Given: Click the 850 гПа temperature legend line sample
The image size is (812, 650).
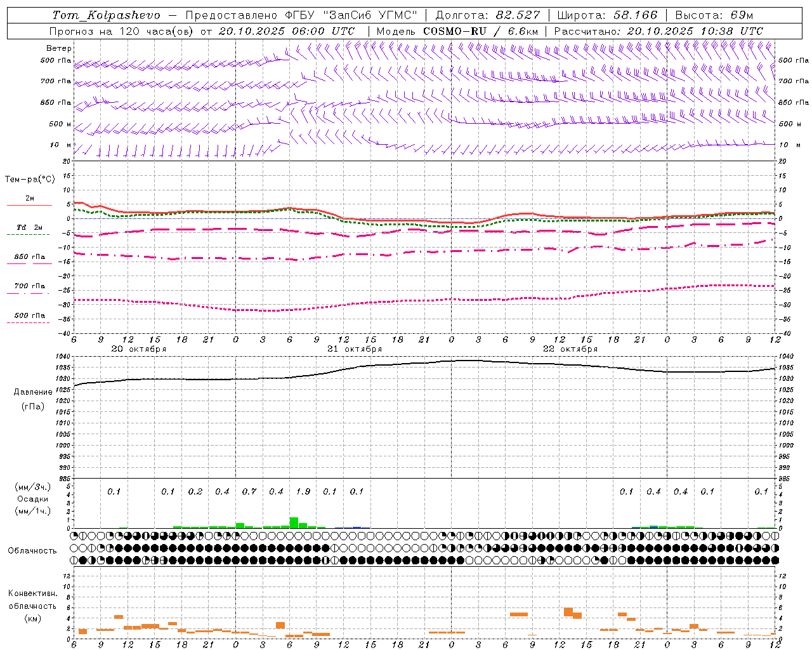Looking at the screenshot, I should pos(29,263).
